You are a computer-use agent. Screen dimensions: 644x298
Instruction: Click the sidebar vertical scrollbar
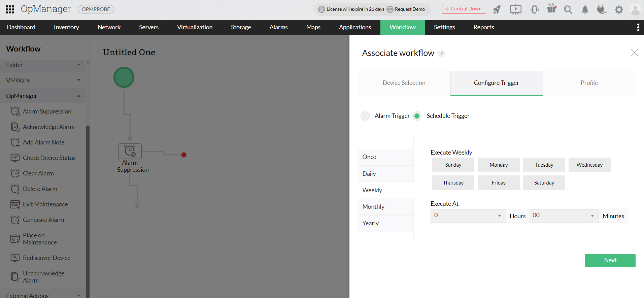[x=88, y=211]
